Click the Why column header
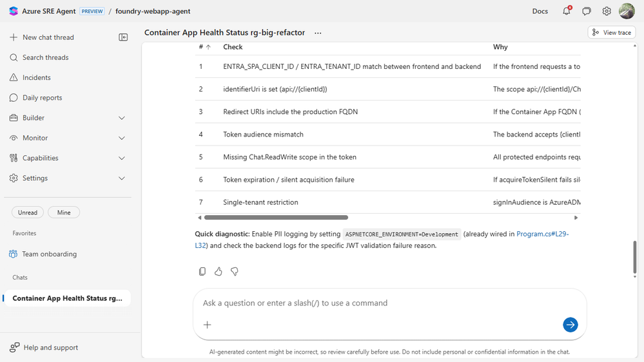Screen dimensions: 644x362 coord(500,47)
